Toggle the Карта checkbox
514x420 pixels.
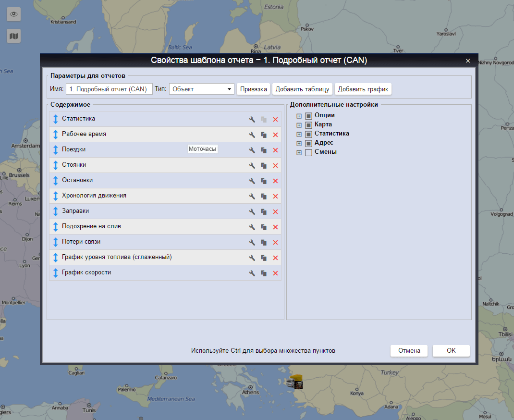click(x=308, y=125)
